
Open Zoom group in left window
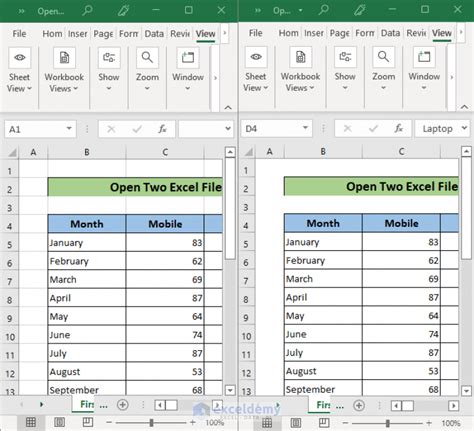click(147, 70)
